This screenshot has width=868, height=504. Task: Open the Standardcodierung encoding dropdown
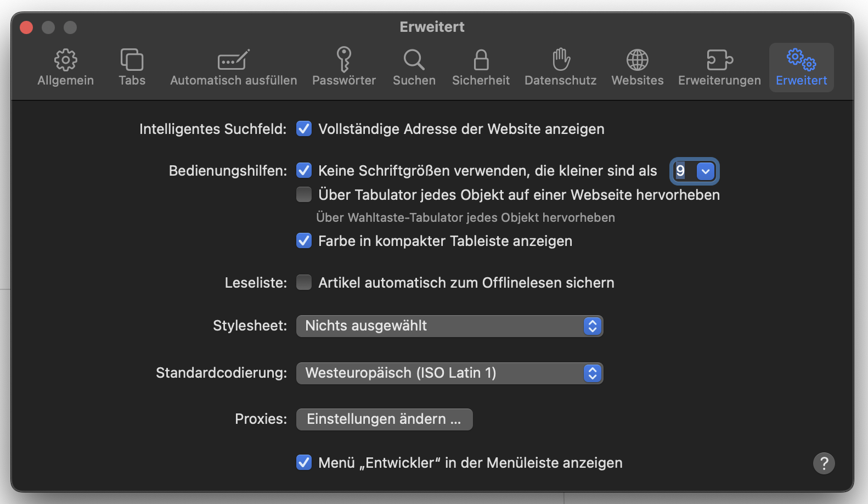click(449, 373)
